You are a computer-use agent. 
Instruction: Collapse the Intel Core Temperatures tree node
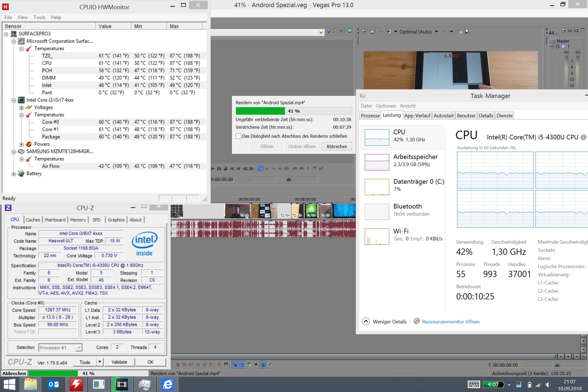(x=22, y=115)
